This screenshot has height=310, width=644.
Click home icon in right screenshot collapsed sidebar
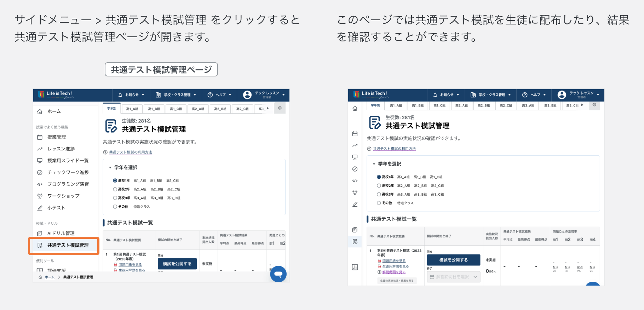point(355,108)
